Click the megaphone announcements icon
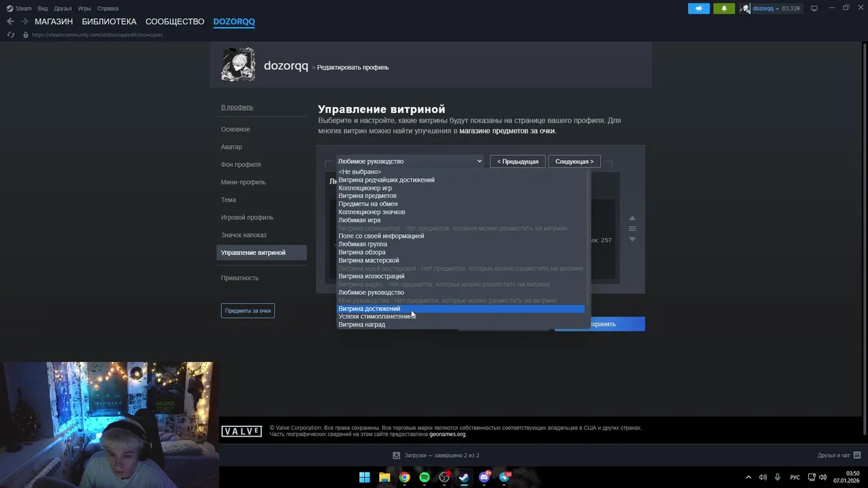The height and width of the screenshot is (488, 868). click(698, 8)
